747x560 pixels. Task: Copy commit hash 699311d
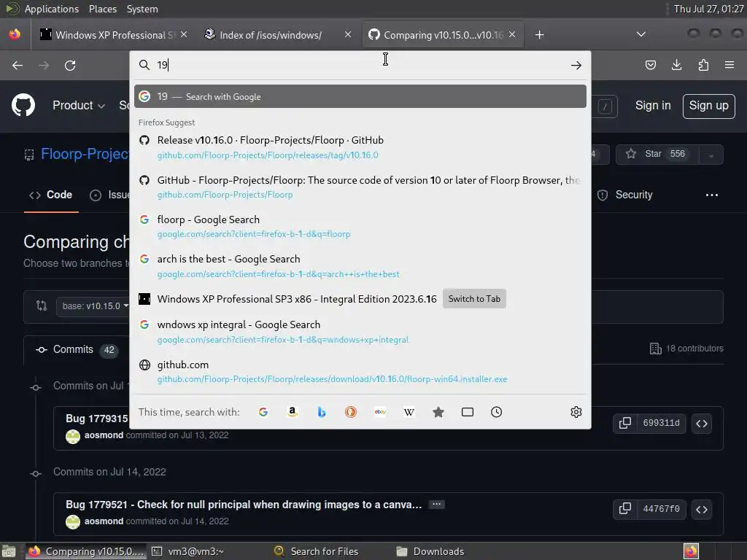pos(624,424)
